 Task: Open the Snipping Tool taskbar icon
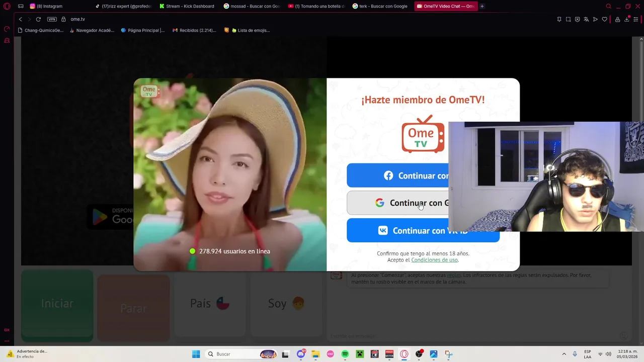tap(448, 354)
